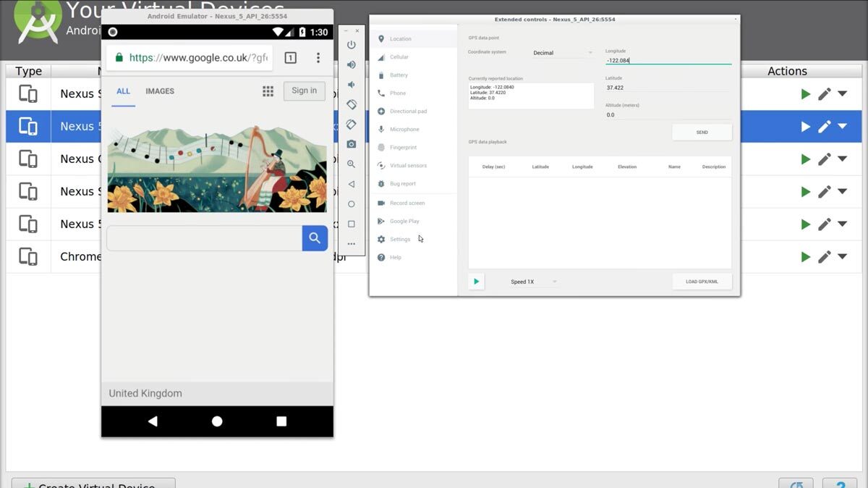Open the Speed 1X dropdown
Screen dimensions: 868x488
click(x=534, y=282)
